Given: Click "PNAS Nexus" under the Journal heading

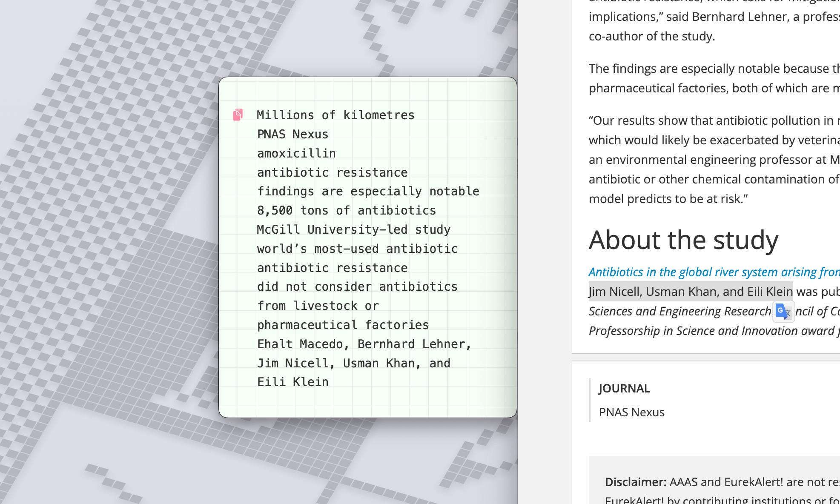Looking at the screenshot, I should coord(631,412).
